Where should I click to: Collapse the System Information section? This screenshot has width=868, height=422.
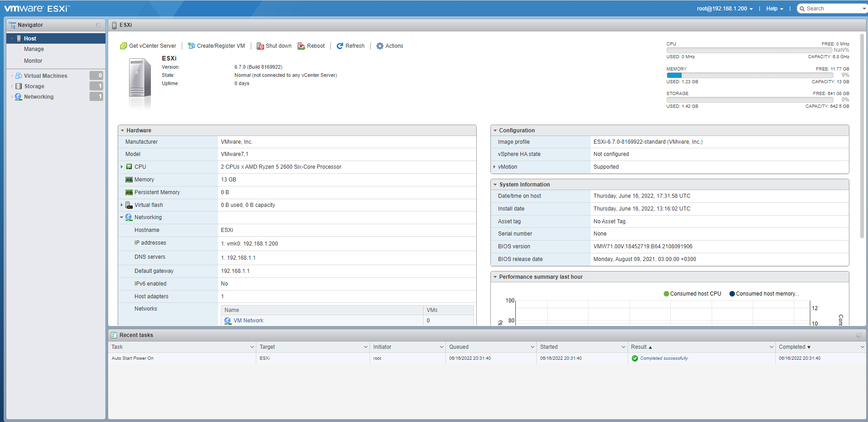point(495,185)
